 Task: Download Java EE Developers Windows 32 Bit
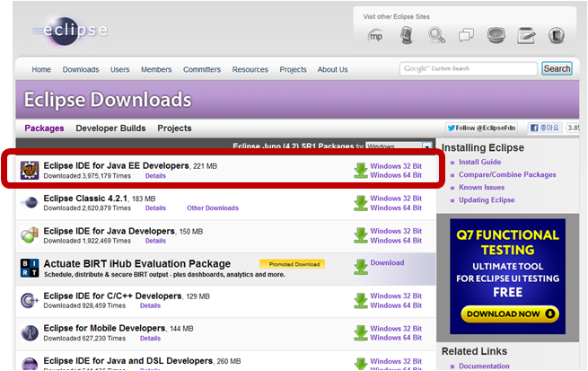click(x=396, y=166)
